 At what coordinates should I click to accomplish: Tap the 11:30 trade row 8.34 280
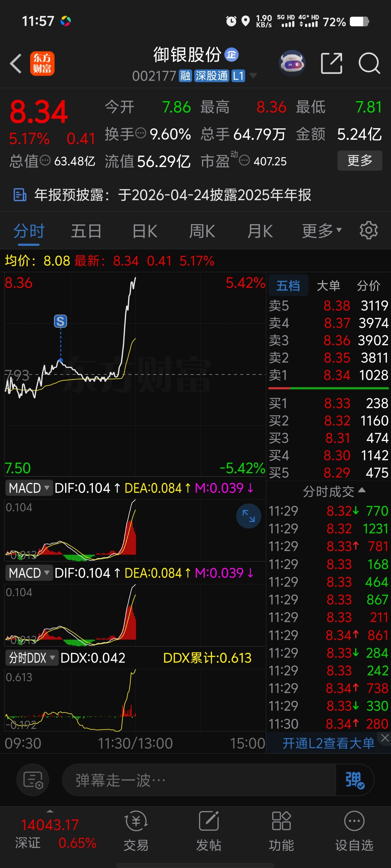(x=329, y=724)
